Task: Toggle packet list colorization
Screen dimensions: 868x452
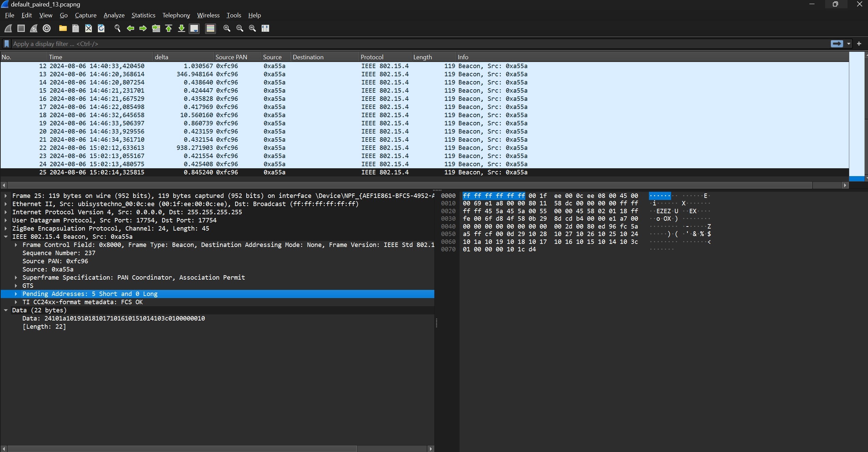Action: coord(211,28)
